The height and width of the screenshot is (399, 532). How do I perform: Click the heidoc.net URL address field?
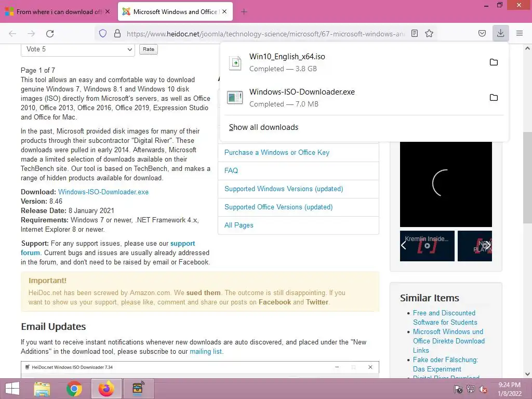click(265, 34)
